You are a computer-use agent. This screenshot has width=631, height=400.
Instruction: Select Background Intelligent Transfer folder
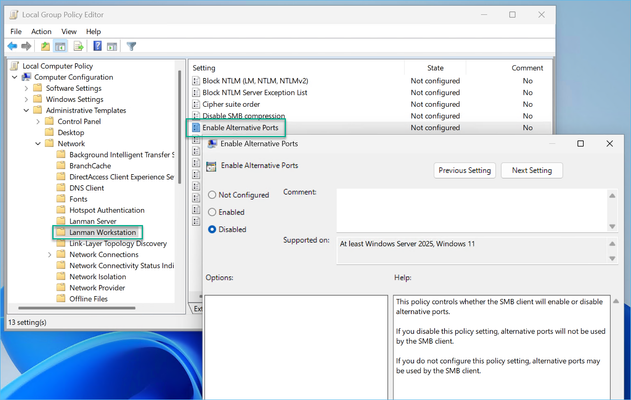122,155
